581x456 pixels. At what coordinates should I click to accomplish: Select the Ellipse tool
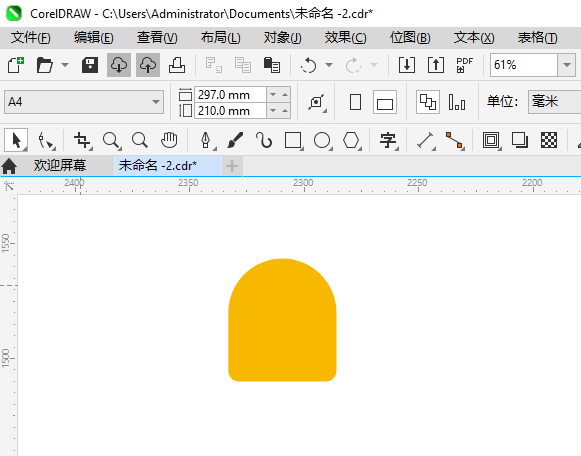(x=322, y=141)
